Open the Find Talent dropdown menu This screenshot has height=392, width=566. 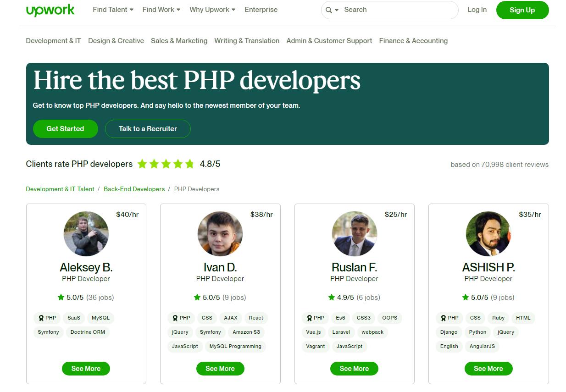[x=113, y=10]
